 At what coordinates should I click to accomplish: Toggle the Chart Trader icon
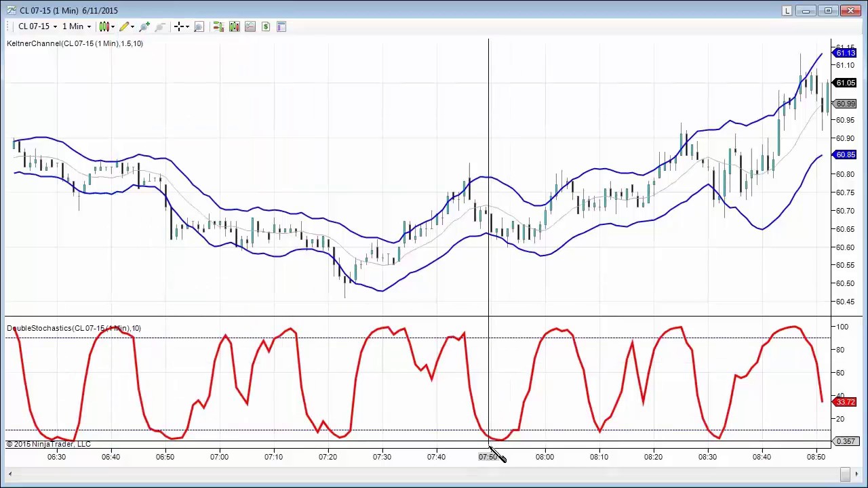click(218, 26)
